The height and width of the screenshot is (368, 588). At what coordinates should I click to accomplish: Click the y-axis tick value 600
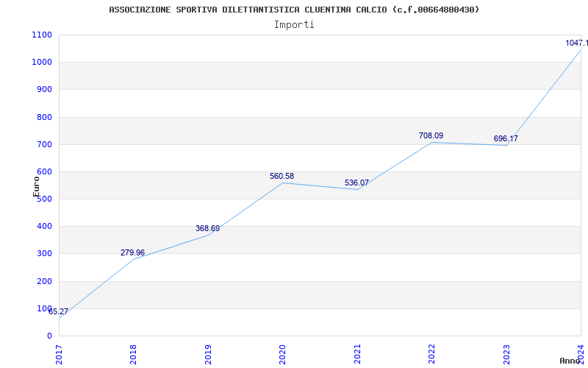pyautogui.click(x=44, y=171)
